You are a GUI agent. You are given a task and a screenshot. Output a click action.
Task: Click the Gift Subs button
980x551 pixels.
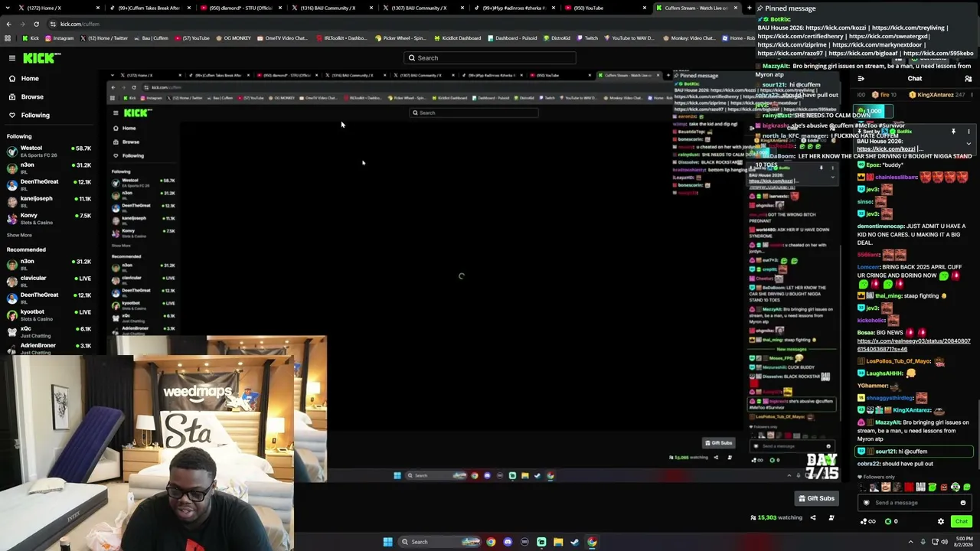click(816, 499)
